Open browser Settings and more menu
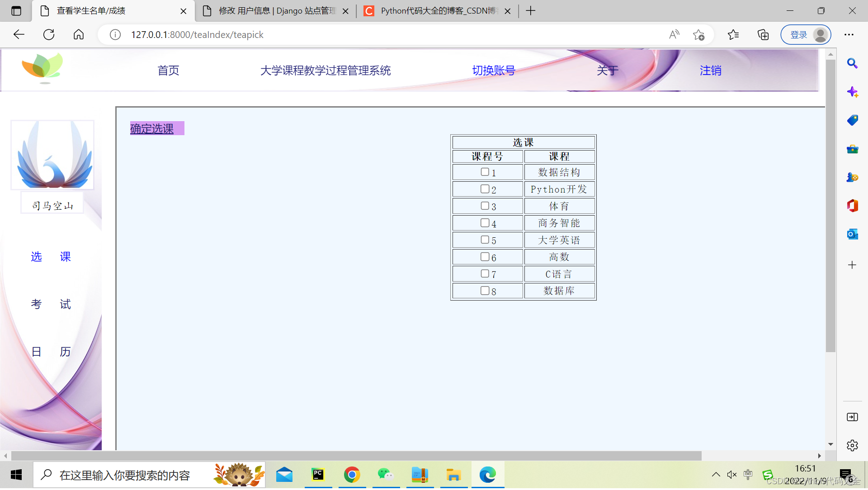Screen dimensions: 868x490 (849, 35)
